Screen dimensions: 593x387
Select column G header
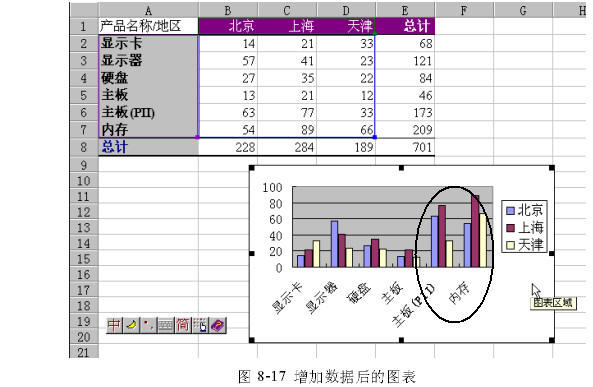click(523, 10)
